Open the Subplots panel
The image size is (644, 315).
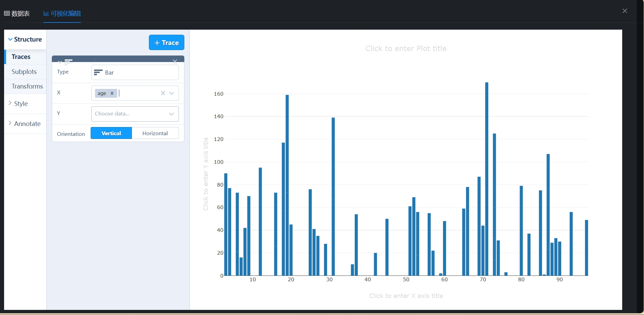coord(24,72)
